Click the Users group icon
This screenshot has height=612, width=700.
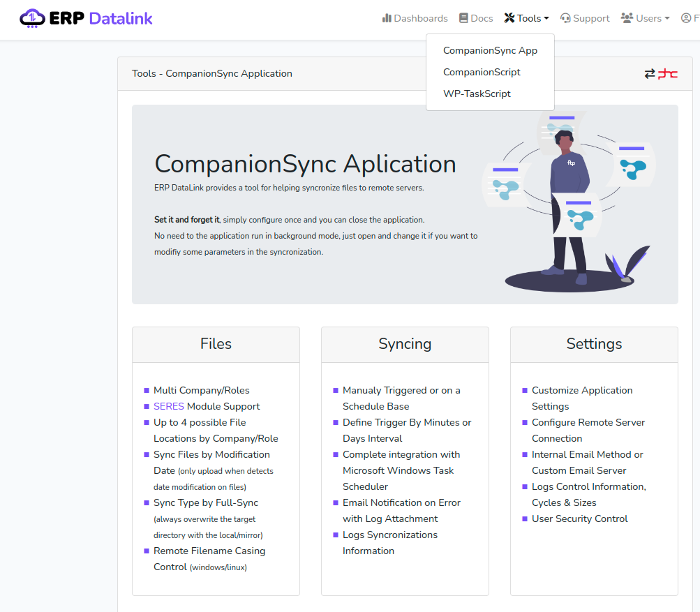pos(627,18)
